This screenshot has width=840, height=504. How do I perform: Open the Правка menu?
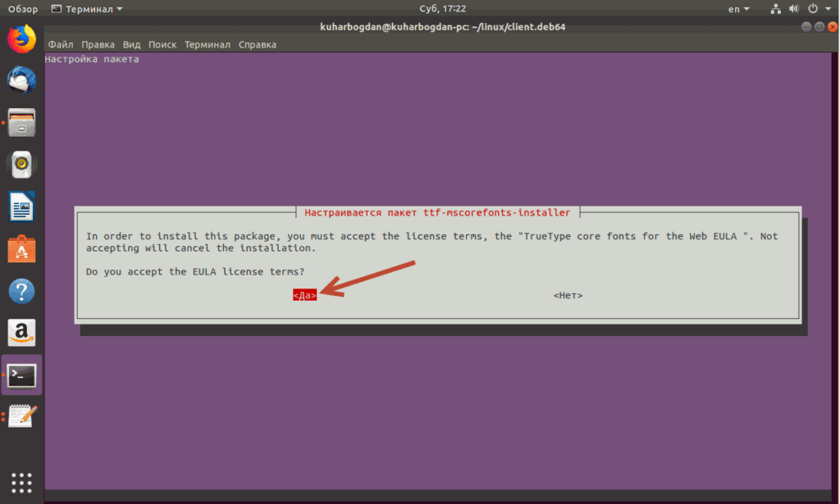pos(98,44)
